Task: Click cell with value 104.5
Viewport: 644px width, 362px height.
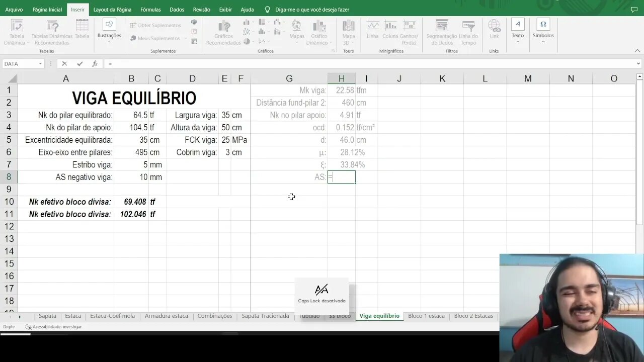Action: tap(131, 128)
